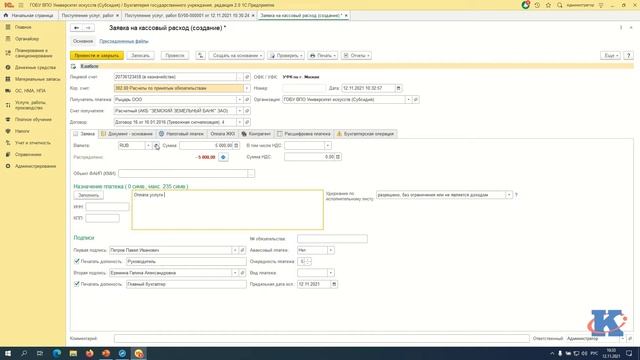
Task: Open File Explorer from the taskbar
Action: [x=73, y=353]
